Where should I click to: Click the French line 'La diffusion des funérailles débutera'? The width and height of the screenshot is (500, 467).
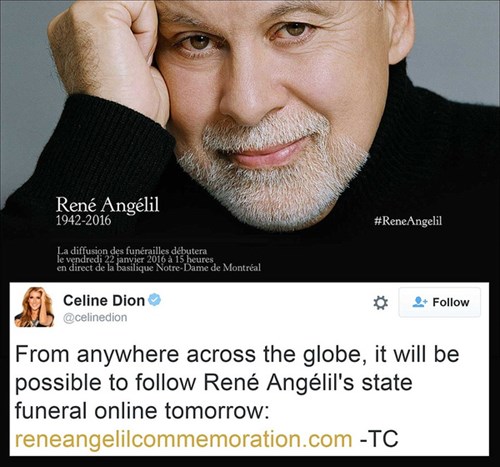[132, 251]
